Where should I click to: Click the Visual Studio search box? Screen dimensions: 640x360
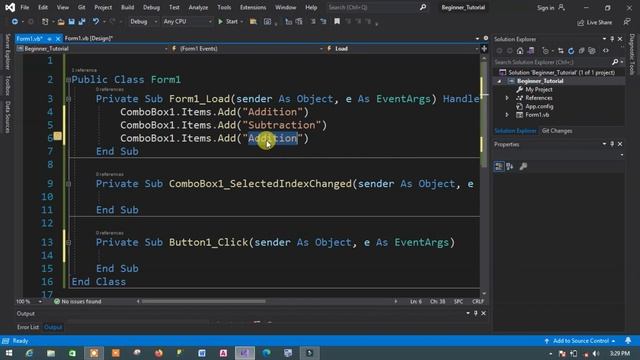pos(377,7)
